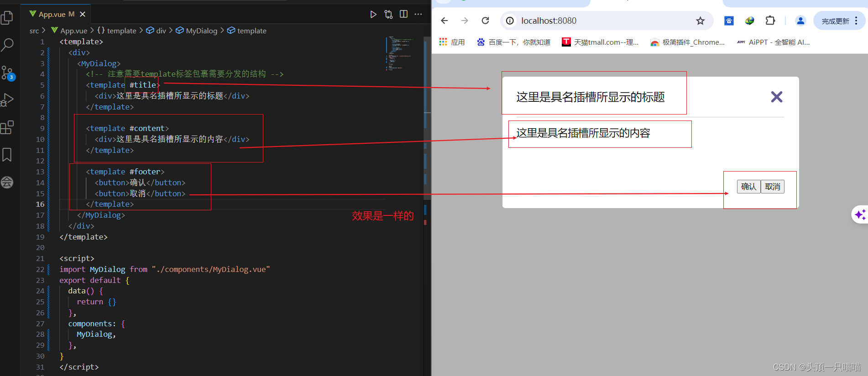
Task: Click the opening MyDialog tag on line 3
Action: [99, 63]
